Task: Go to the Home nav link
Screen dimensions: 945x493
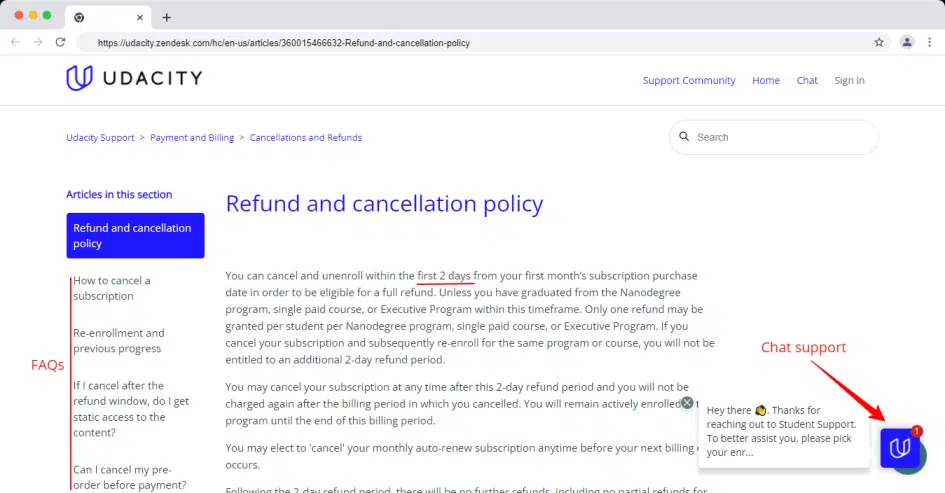Action: tap(766, 80)
